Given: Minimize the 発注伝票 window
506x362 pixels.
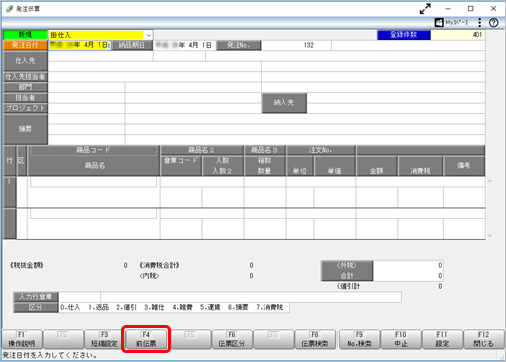Looking at the screenshot, I should tap(448, 9).
